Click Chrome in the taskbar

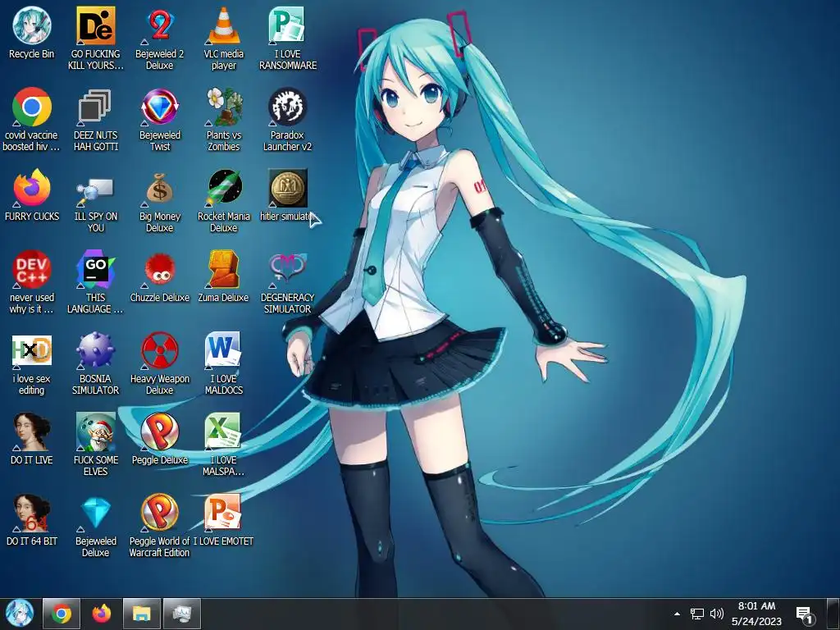61,614
